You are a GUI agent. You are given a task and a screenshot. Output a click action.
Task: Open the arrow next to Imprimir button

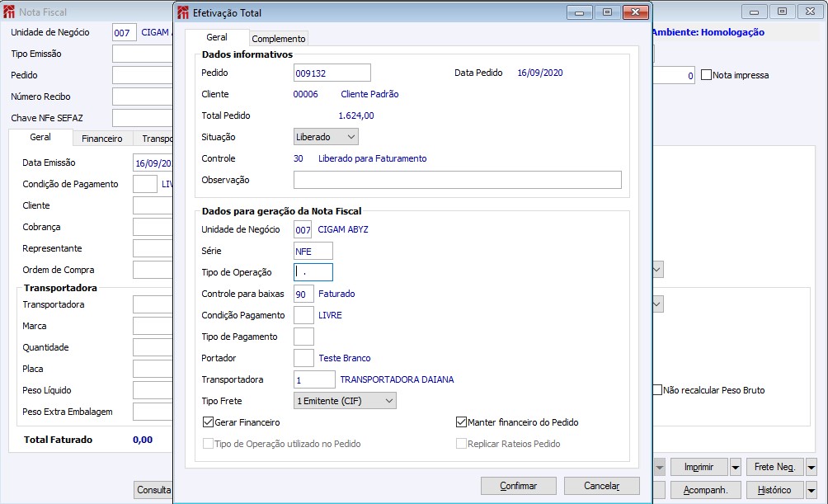pos(735,467)
